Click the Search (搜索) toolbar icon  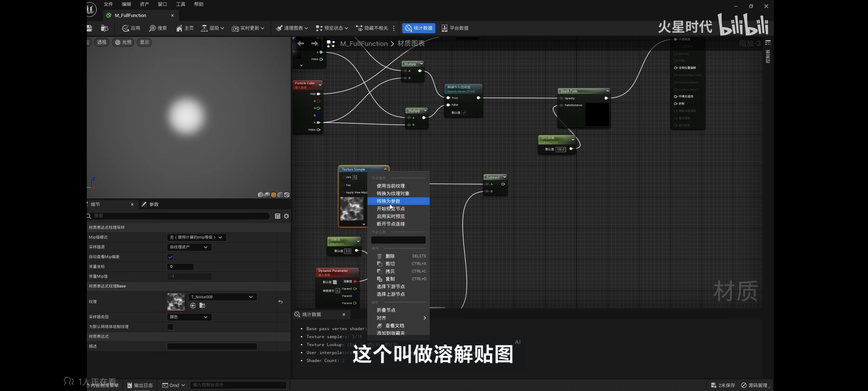point(153,28)
